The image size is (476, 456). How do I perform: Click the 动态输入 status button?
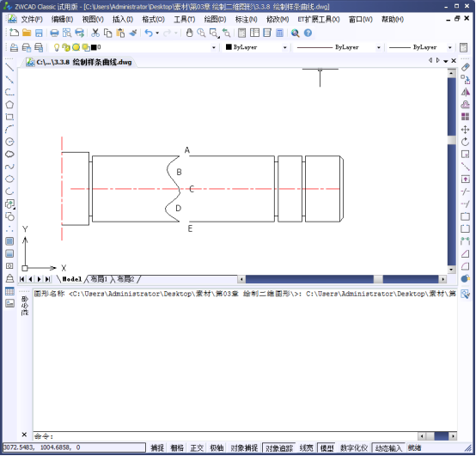tap(388, 447)
